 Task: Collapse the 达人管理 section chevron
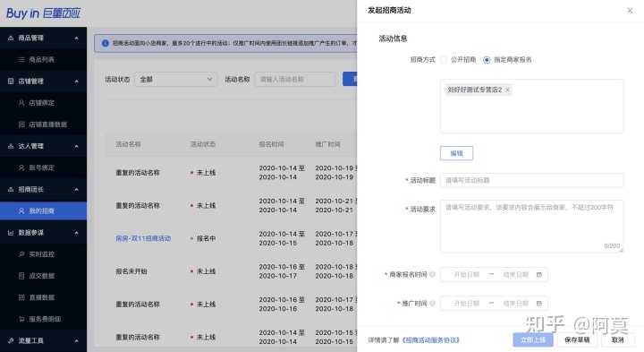click(x=76, y=146)
